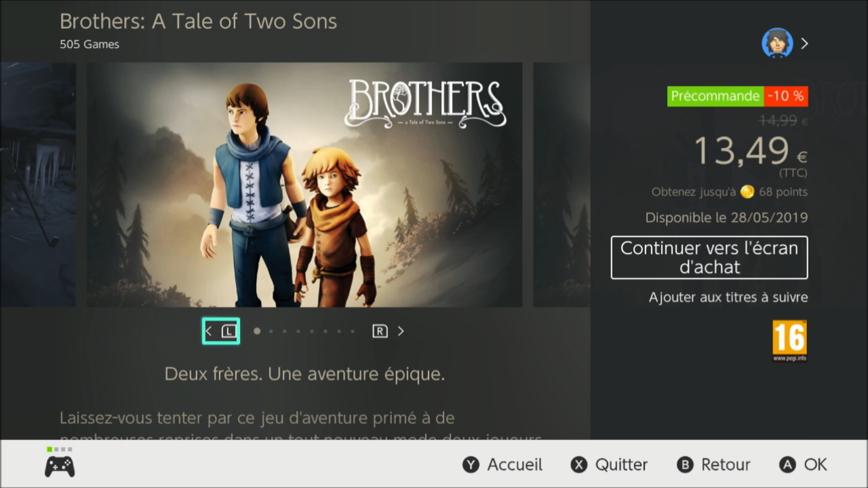Click the controller icon in bottom bar
Screen dimensions: 868x488
pos(60,466)
